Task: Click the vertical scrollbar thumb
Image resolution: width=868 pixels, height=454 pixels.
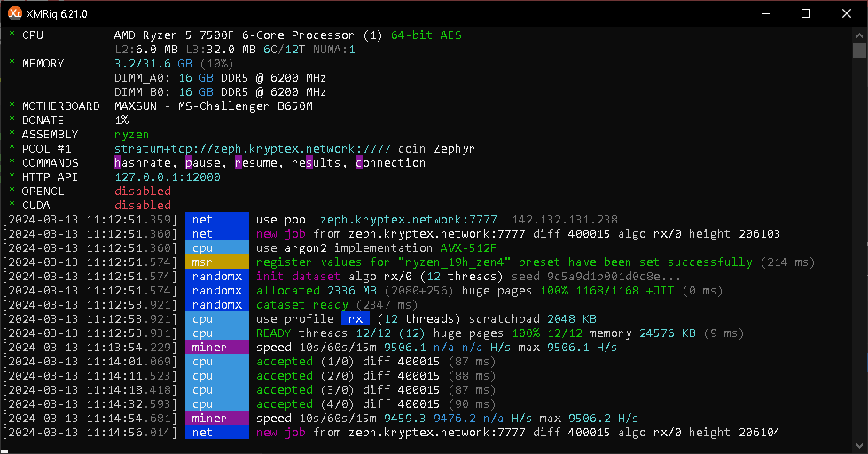Action: click(x=859, y=50)
